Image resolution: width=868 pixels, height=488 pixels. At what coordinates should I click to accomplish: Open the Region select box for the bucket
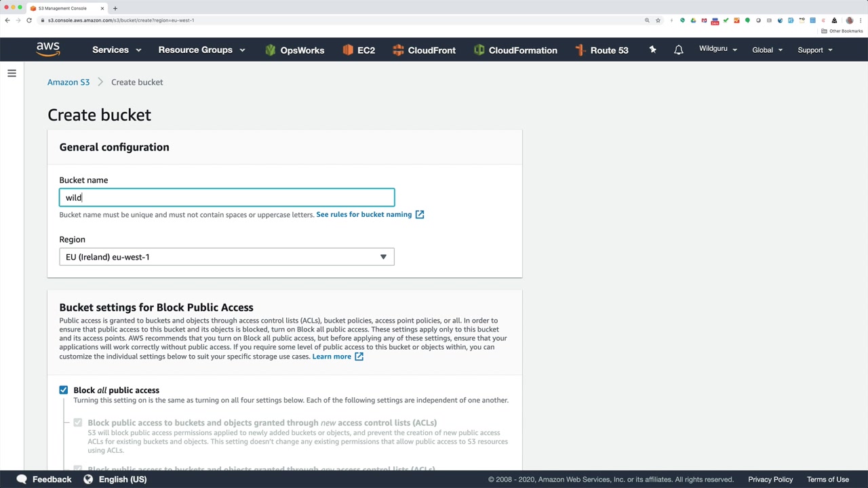click(226, 257)
